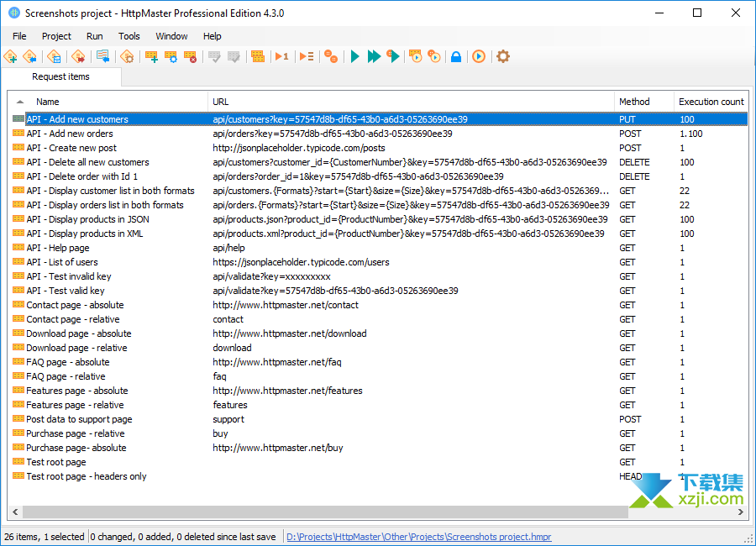Image resolution: width=756 pixels, height=546 pixels.
Task: Sort list by URL column header
Action: [412, 102]
